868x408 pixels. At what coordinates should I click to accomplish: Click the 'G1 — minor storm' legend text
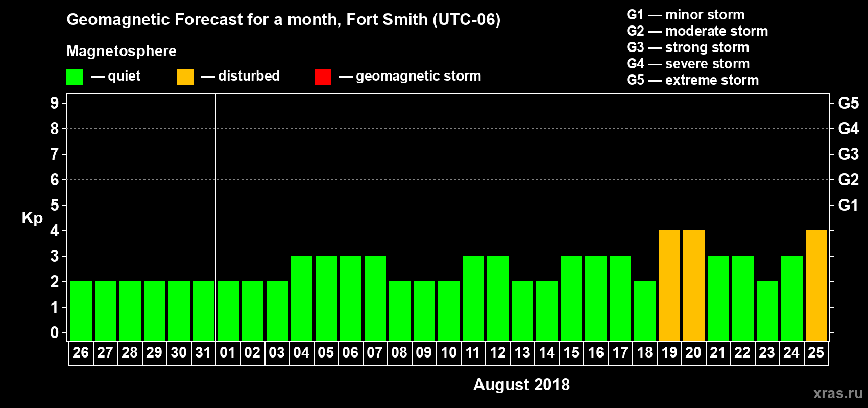pyautogui.click(x=686, y=15)
